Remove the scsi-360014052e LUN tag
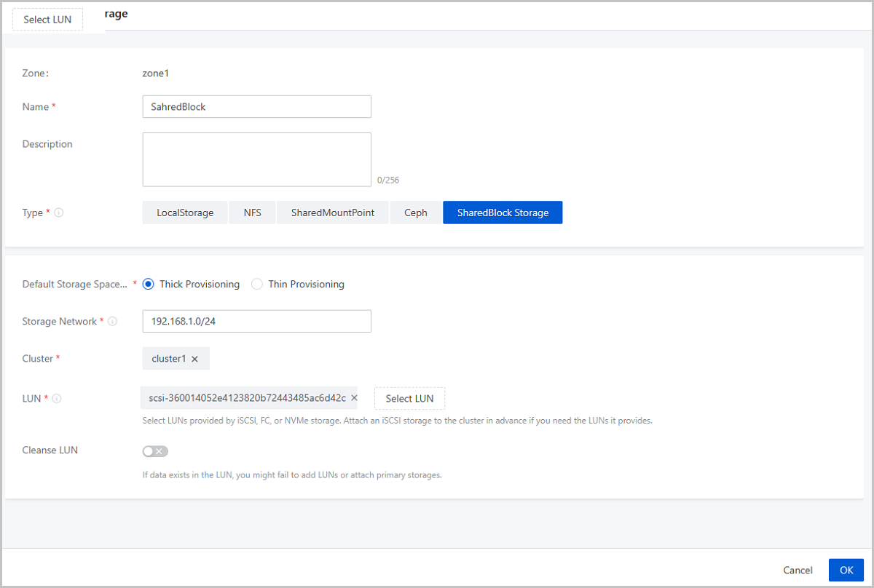Image resolution: width=874 pixels, height=588 pixels. pos(354,398)
